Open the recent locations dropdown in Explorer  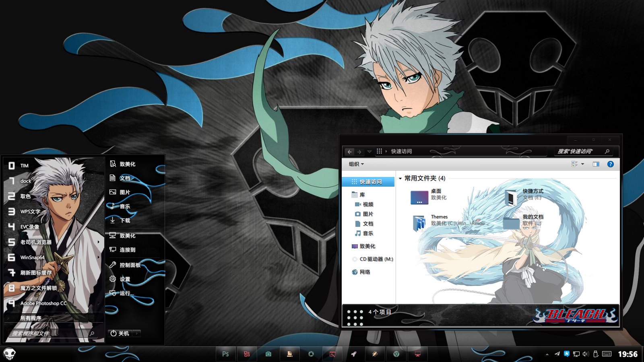[x=369, y=152]
